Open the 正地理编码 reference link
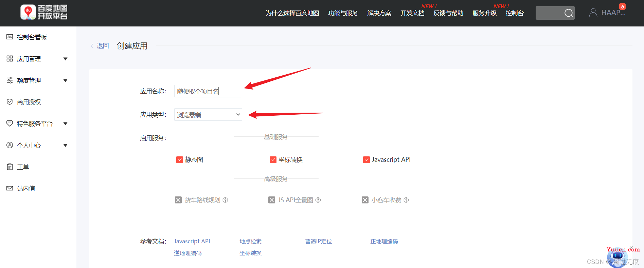 pyautogui.click(x=384, y=241)
